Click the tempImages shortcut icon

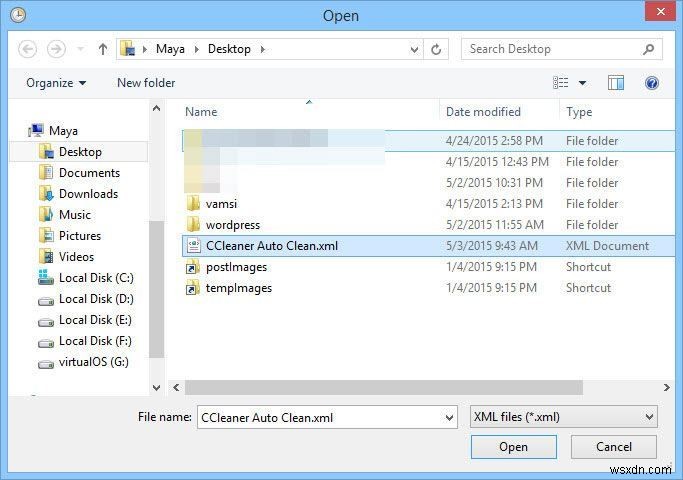pyautogui.click(x=193, y=288)
